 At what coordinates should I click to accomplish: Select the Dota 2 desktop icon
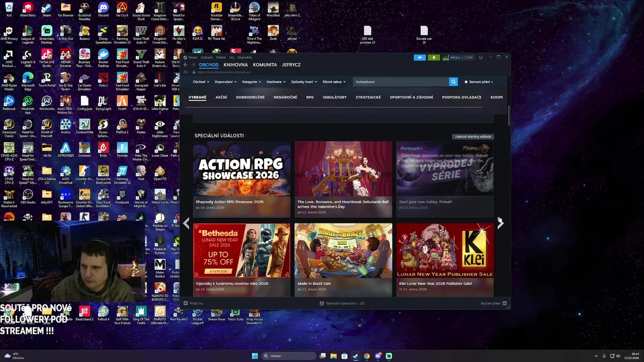point(103,79)
